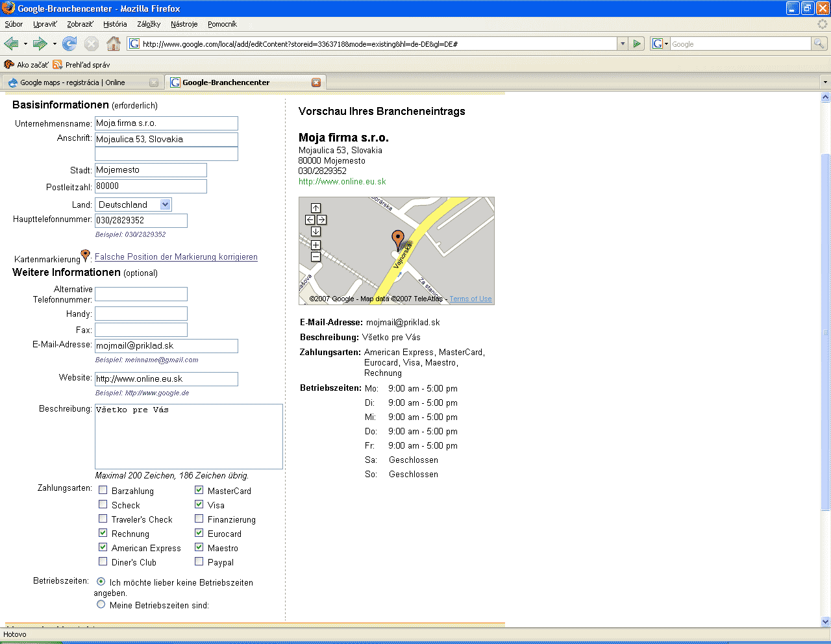Open the Súbor menu
The image size is (831, 644).
coord(14,24)
